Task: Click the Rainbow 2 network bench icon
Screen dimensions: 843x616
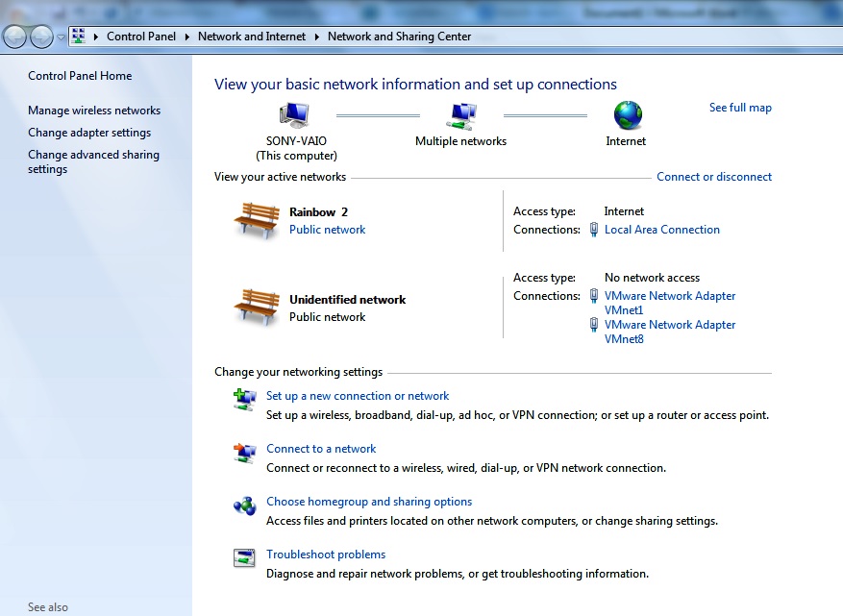Action: click(x=255, y=221)
